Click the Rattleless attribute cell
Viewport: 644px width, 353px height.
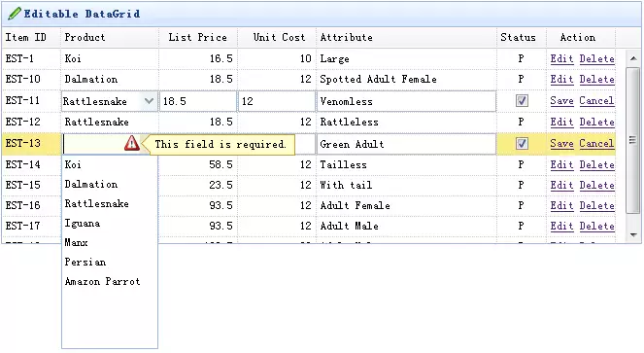[406, 123]
